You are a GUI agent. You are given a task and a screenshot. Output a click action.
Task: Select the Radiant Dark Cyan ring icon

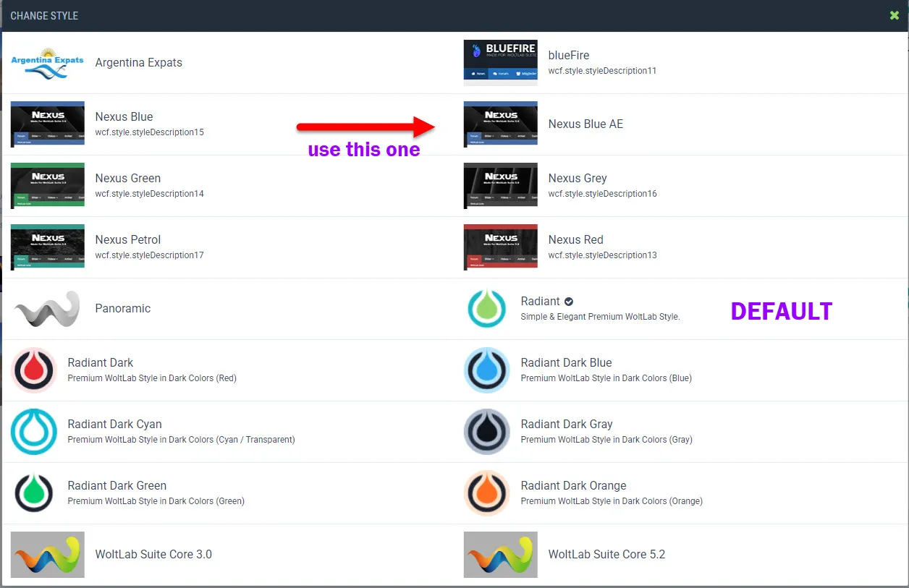(x=34, y=432)
